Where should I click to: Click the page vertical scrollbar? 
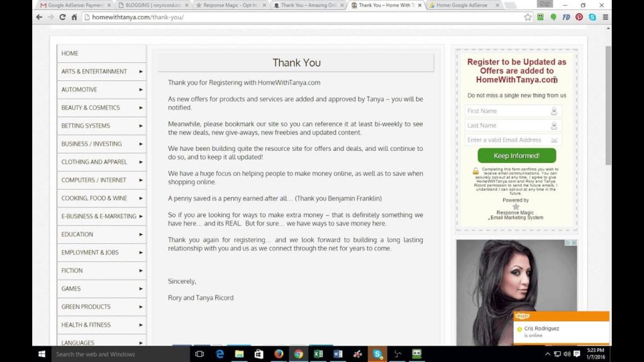click(608, 105)
